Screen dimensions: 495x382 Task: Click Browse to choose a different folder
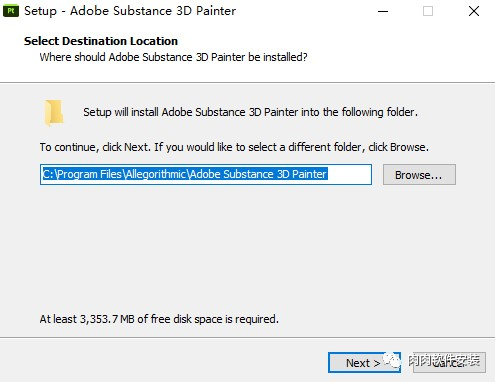[419, 174]
